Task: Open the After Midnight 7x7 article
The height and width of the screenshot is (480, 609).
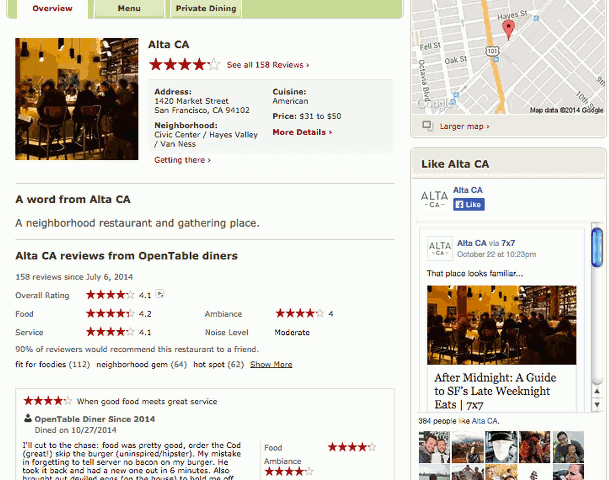Action: point(495,391)
